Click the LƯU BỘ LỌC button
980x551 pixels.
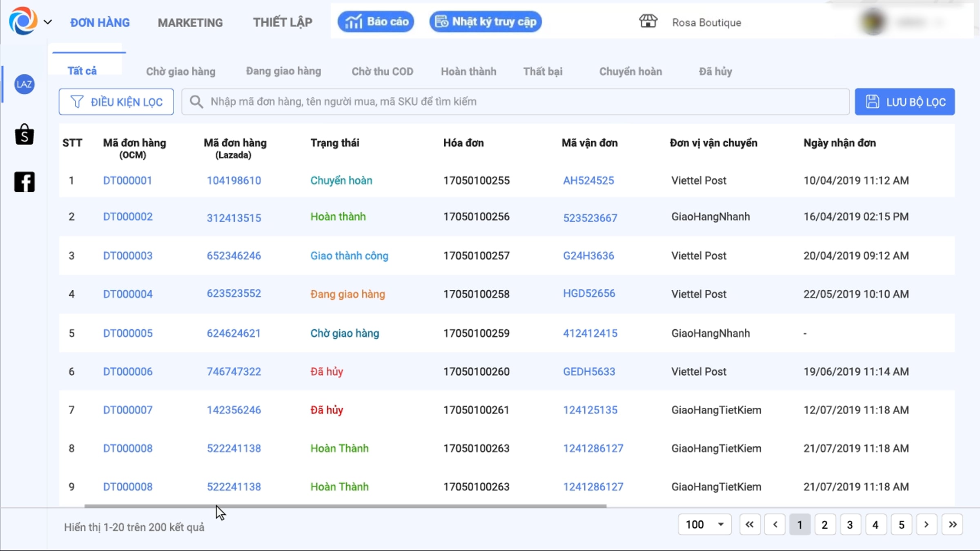click(905, 102)
